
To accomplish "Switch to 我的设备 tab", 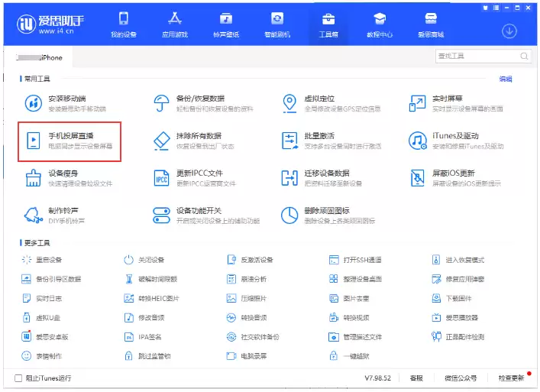I will pyautogui.click(x=123, y=24).
